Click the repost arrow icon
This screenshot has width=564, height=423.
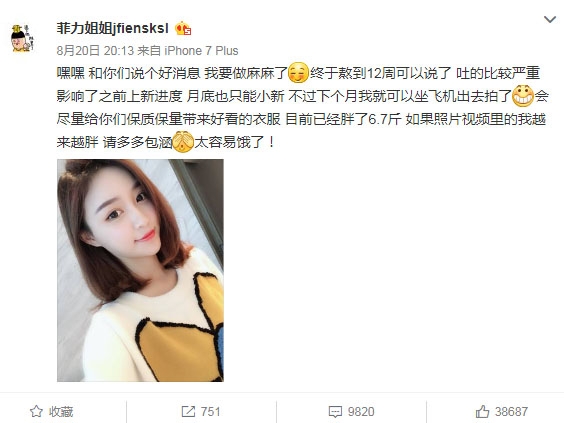pyautogui.click(x=188, y=411)
